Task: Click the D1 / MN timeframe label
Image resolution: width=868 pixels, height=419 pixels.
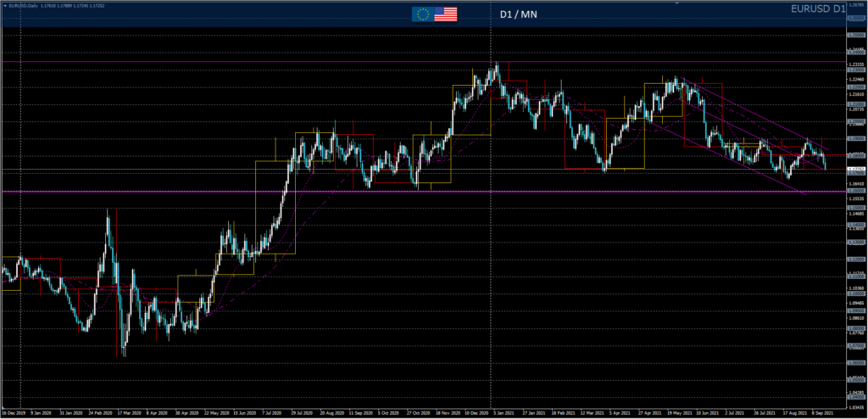Action: [518, 14]
